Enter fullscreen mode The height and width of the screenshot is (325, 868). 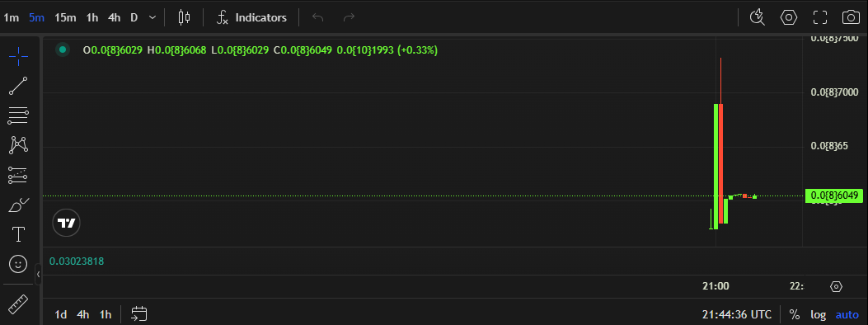(x=820, y=17)
